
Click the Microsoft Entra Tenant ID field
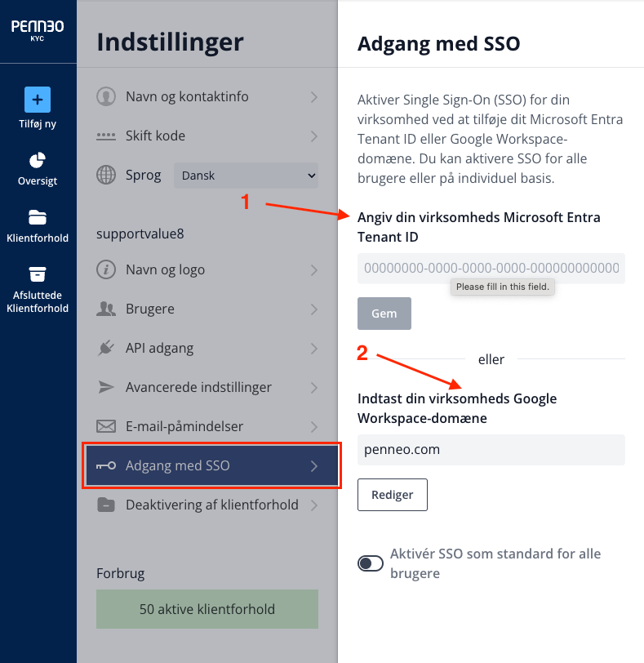(491, 268)
